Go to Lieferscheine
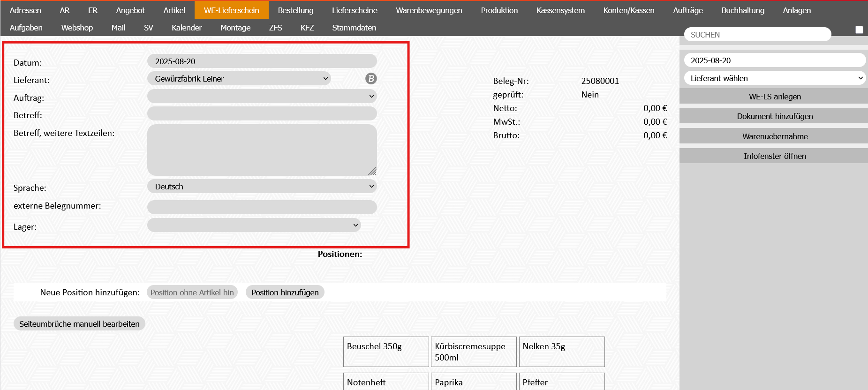This screenshot has height=390, width=868. (355, 10)
